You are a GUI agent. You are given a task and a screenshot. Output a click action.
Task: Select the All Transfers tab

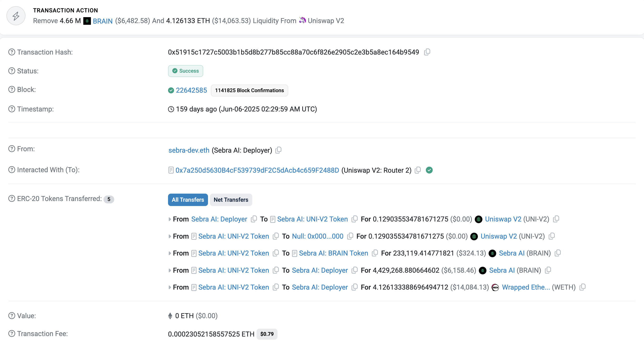188,200
